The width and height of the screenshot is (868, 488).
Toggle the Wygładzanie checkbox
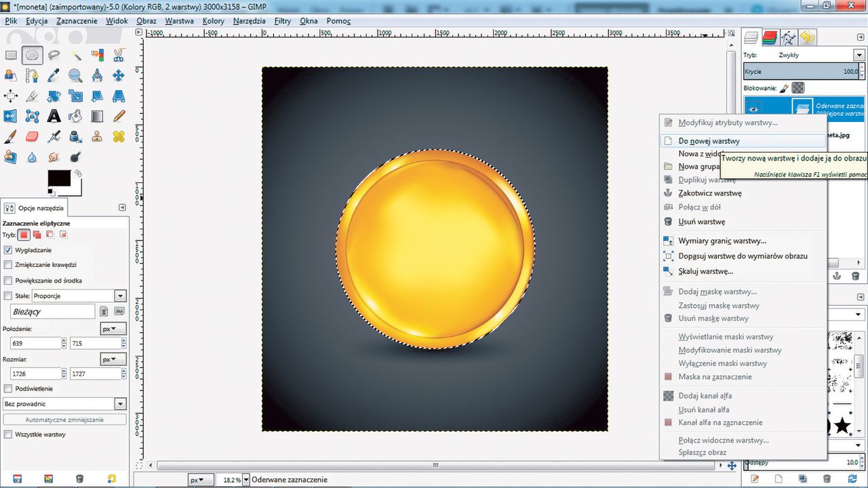(8, 250)
